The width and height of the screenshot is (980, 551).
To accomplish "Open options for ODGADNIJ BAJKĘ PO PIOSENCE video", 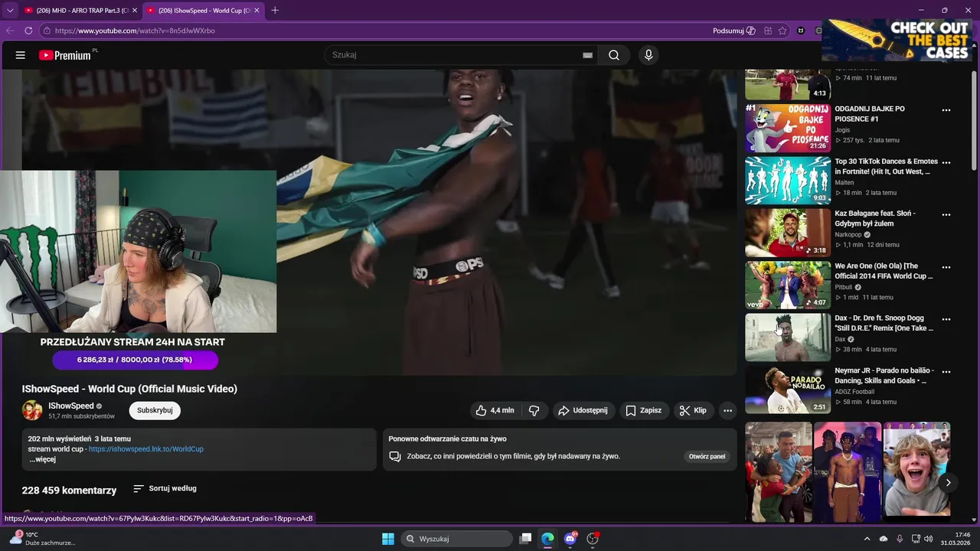I will pyautogui.click(x=946, y=110).
